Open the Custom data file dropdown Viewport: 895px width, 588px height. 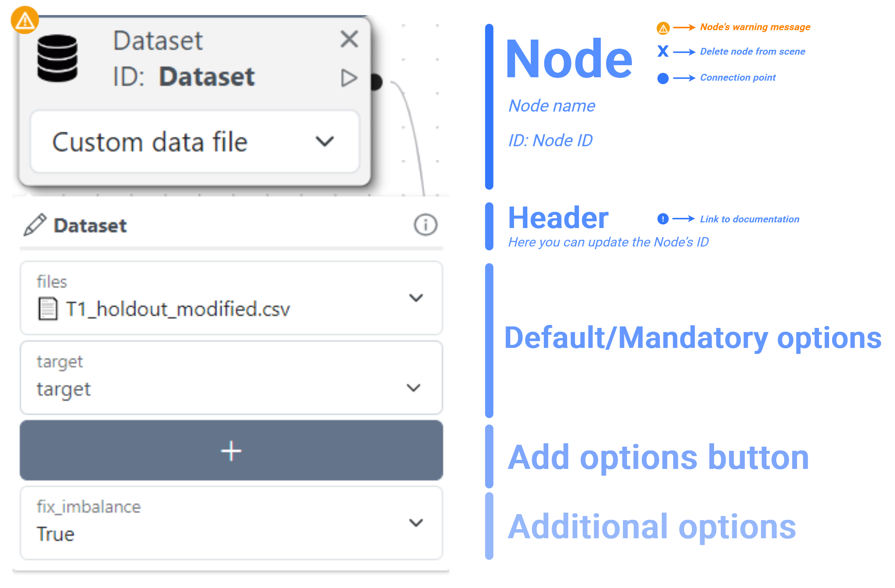pos(195,142)
